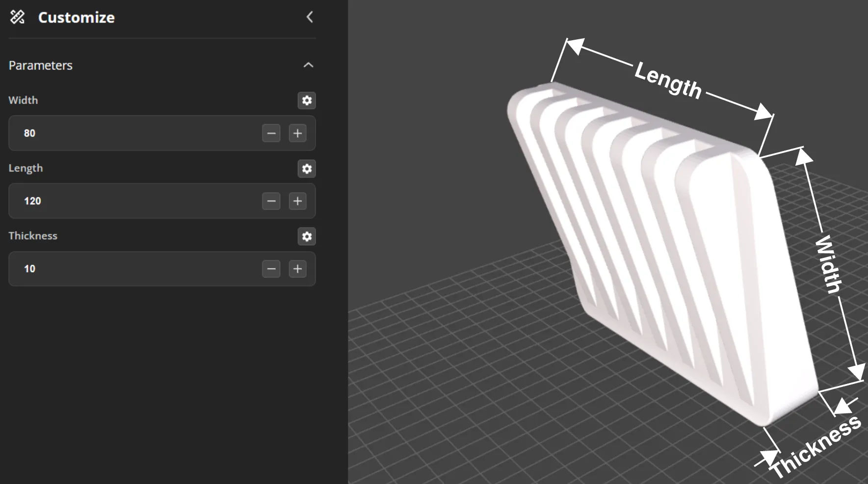
Task: Open settings gear for Length parameter
Action: (x=307, y=169)
